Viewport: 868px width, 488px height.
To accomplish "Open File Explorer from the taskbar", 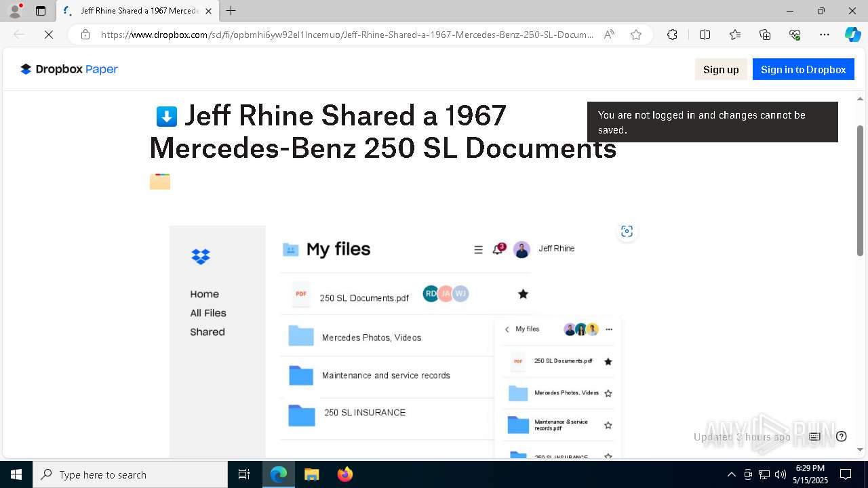I will [311, 474].
